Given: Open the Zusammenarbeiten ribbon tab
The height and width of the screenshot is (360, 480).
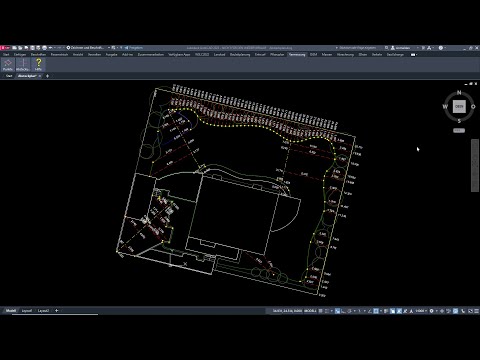Looking at the screenshot, I should [151, 55].
